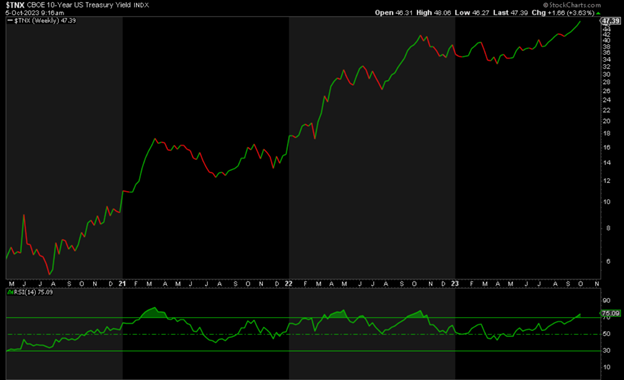
Task: Click the 20 label on the price axis
Action: pyautogui.click(x=606, y=121)
